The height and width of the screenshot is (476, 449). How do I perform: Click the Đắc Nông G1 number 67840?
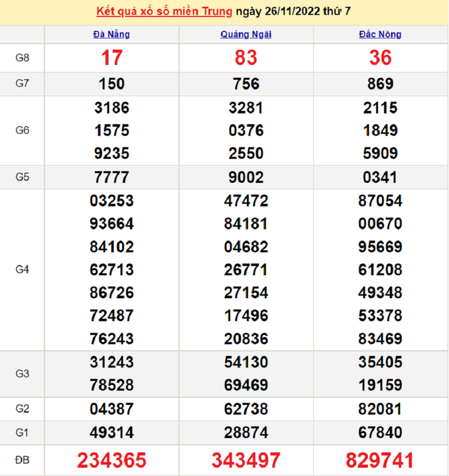coord(380,432)
